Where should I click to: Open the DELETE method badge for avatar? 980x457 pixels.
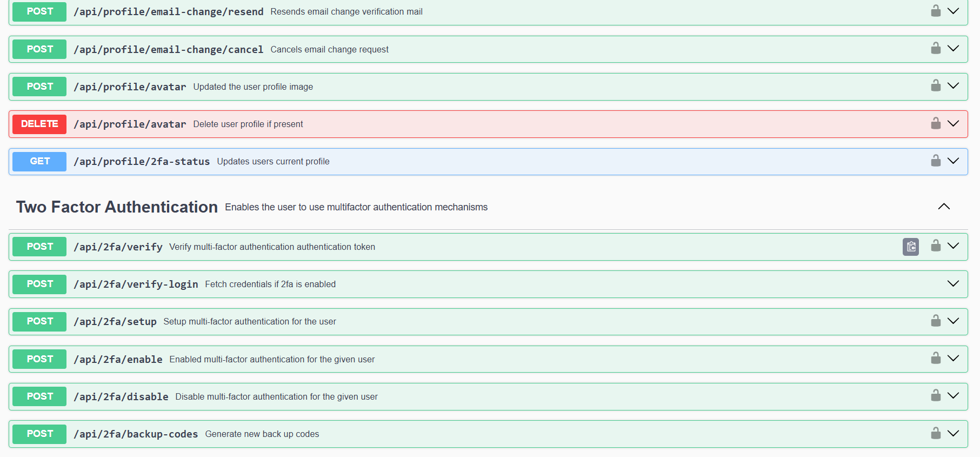coord(39,124)
